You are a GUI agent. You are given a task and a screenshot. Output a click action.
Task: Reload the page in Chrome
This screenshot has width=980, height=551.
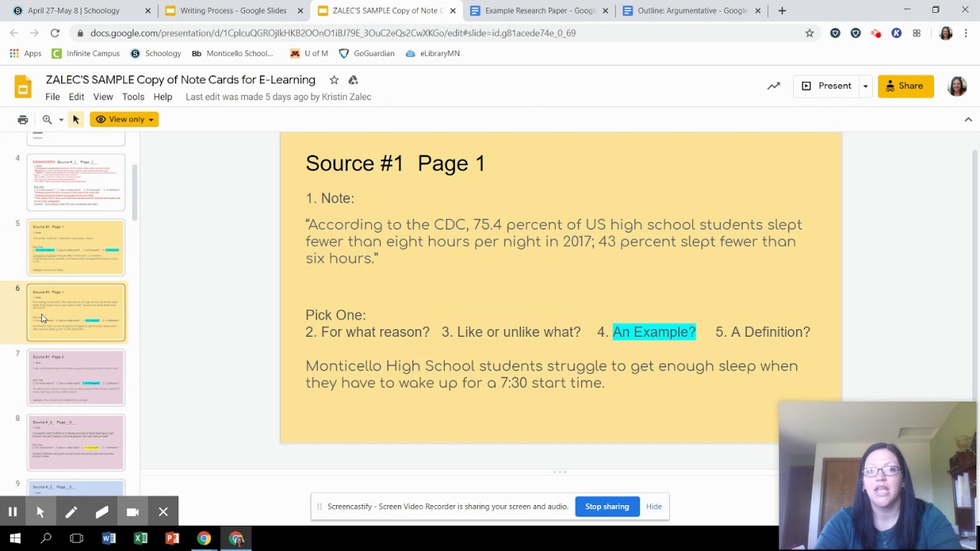point(55,33)
